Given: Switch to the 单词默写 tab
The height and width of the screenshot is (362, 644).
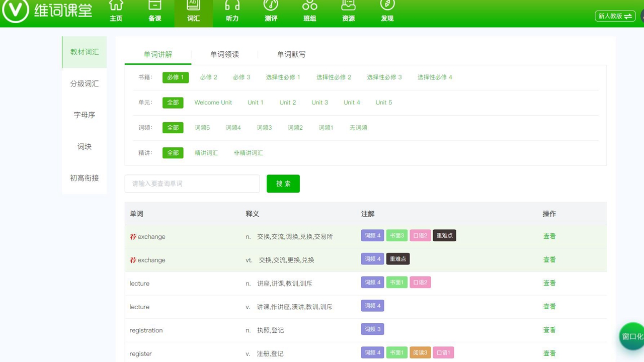Looking at the screenshot, I should click(290, 54).
